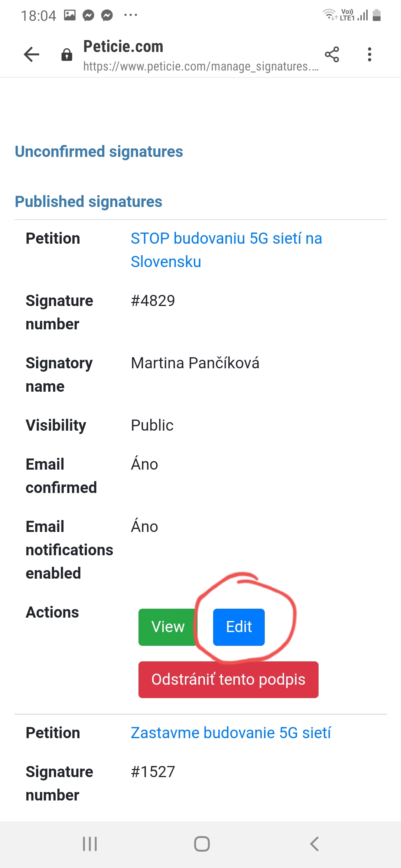Tap the three-dots notification overflow in status bar
The width and height of the screenshot is (401, 868).
[131, 15]
